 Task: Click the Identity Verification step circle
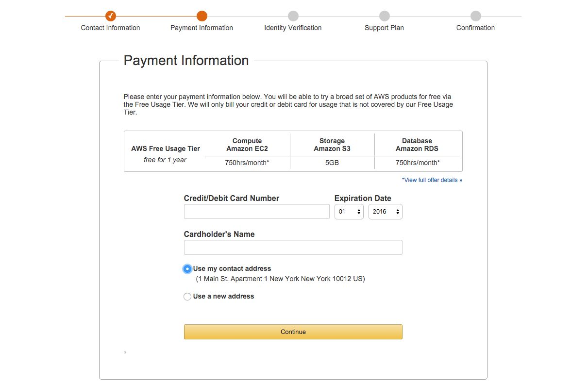click(293, 16)
